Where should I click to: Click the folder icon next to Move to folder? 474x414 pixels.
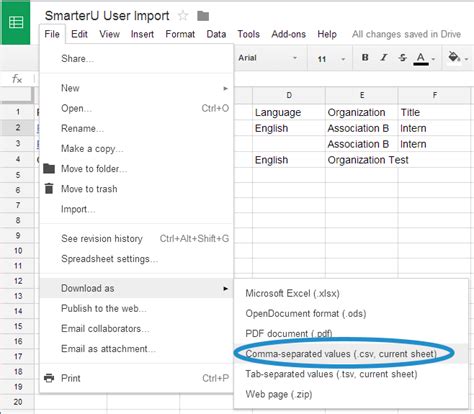point(49,168)
